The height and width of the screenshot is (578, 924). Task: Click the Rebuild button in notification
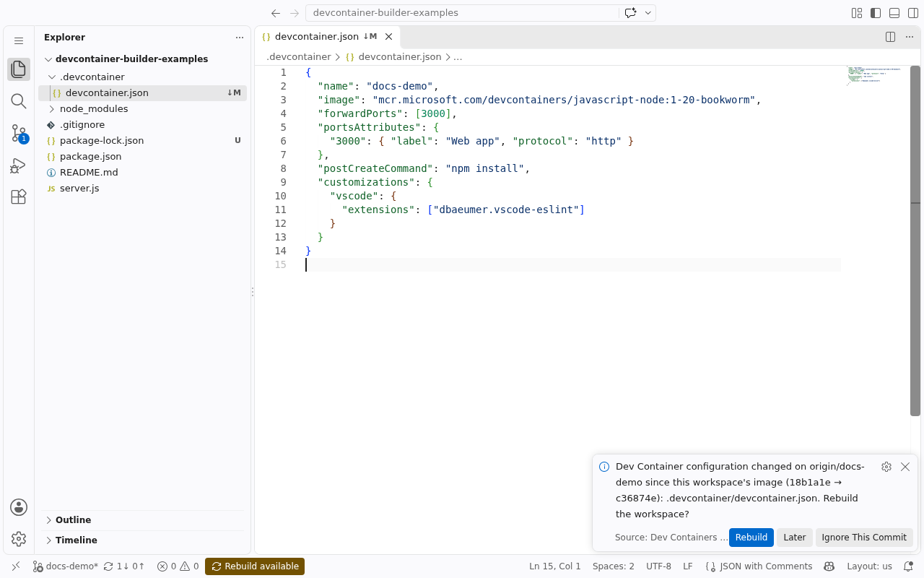point(751,538)
